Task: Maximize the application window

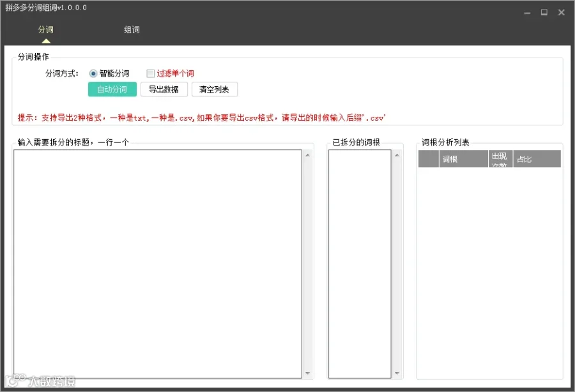Action: pos(544,13)
